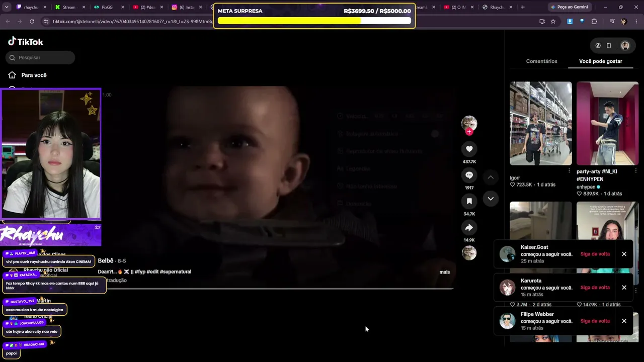Open comments via the speech bubble icon

469,175
